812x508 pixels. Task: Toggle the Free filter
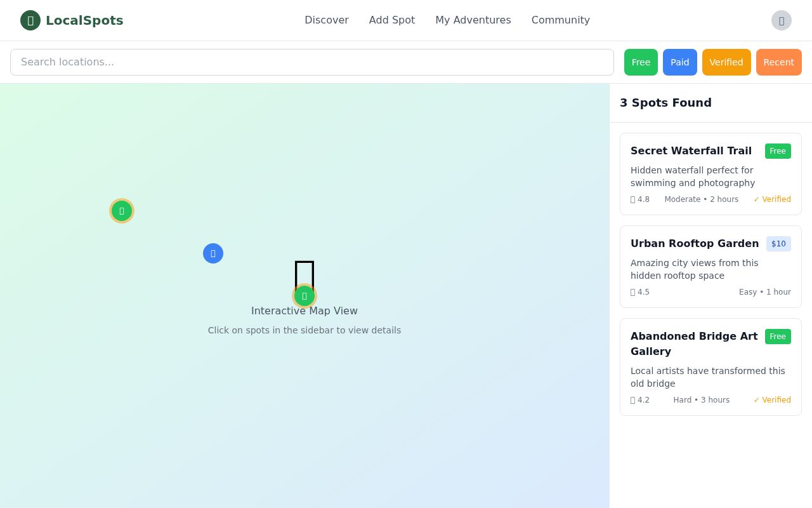[641, 62]
